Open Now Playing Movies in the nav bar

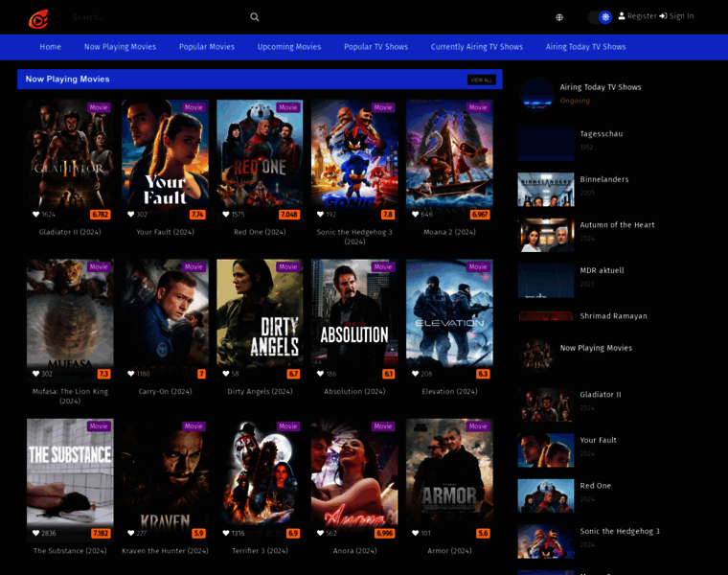click(120, 46)
